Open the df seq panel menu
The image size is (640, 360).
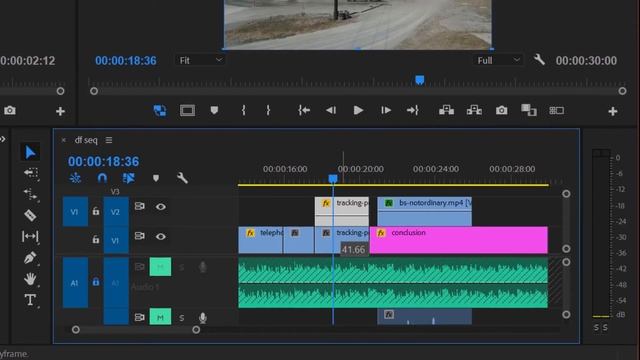point(109,140)
